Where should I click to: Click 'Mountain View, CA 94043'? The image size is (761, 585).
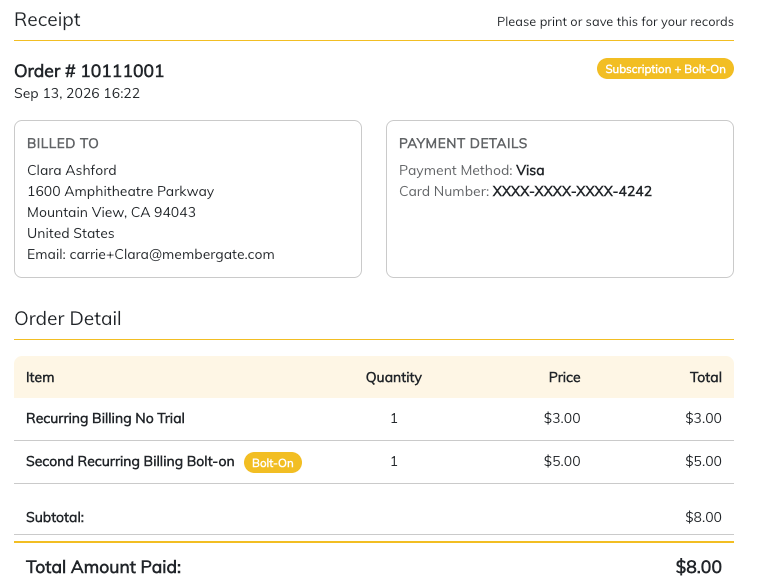click(112, 212)
